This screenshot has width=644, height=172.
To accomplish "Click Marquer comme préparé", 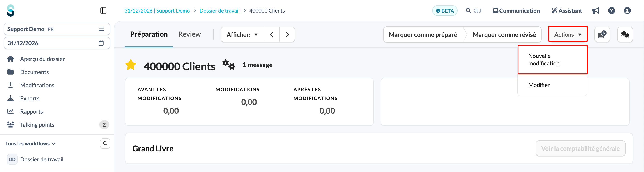I will [x=423, y=34].
